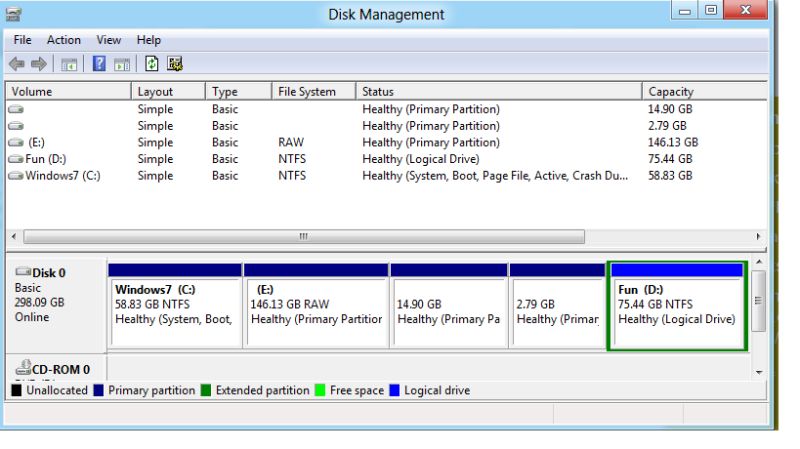Click the CD-ROM 0 disc icon
Screen dimensions: 800x449
coord(23,367)
